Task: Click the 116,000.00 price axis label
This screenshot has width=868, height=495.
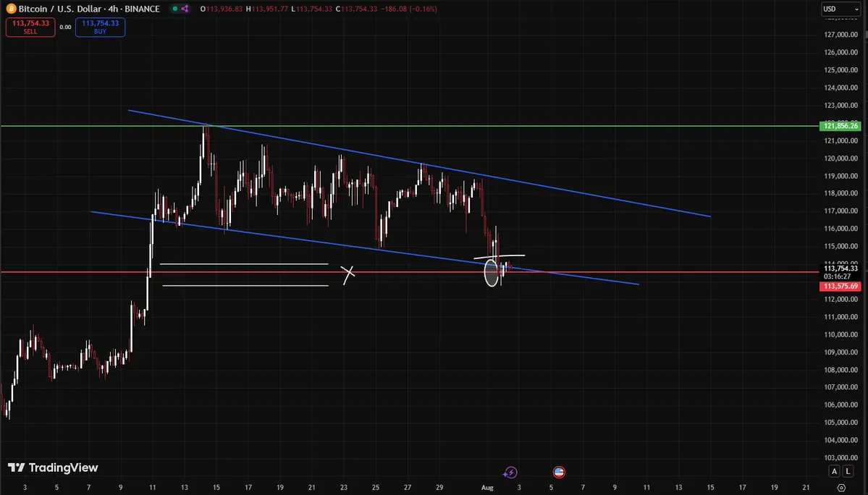Action: tap(841, 229)
